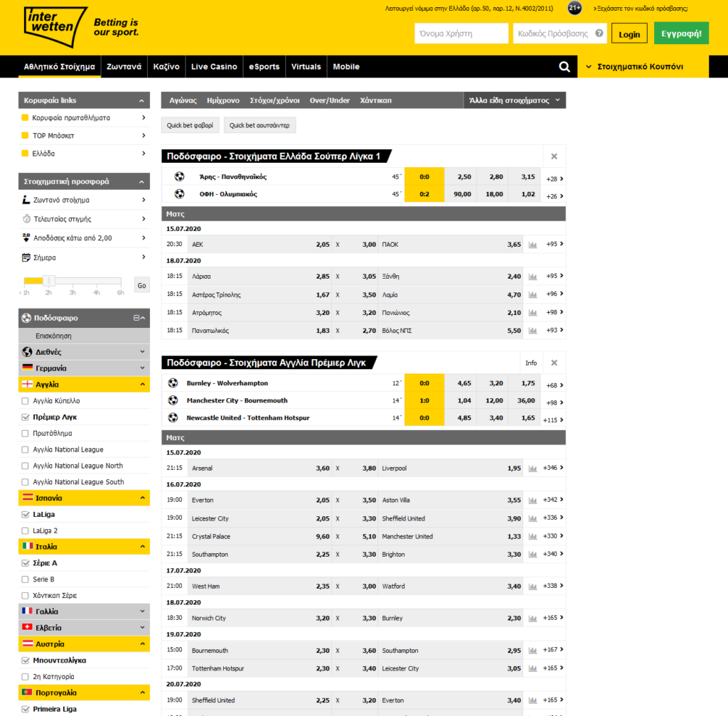Check the LaLiga 2 checkbox
This screenshot has height=716, width=728.
tap(25, 530)
